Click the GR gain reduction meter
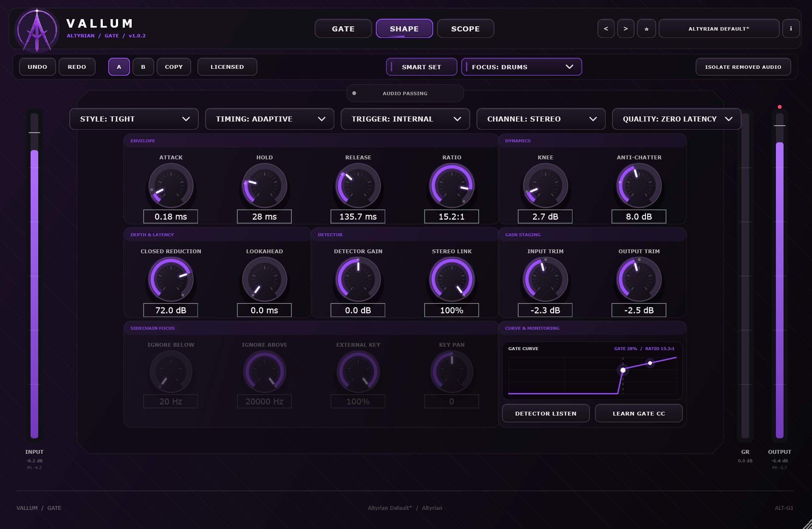812x529 pixels. (745, 275)
